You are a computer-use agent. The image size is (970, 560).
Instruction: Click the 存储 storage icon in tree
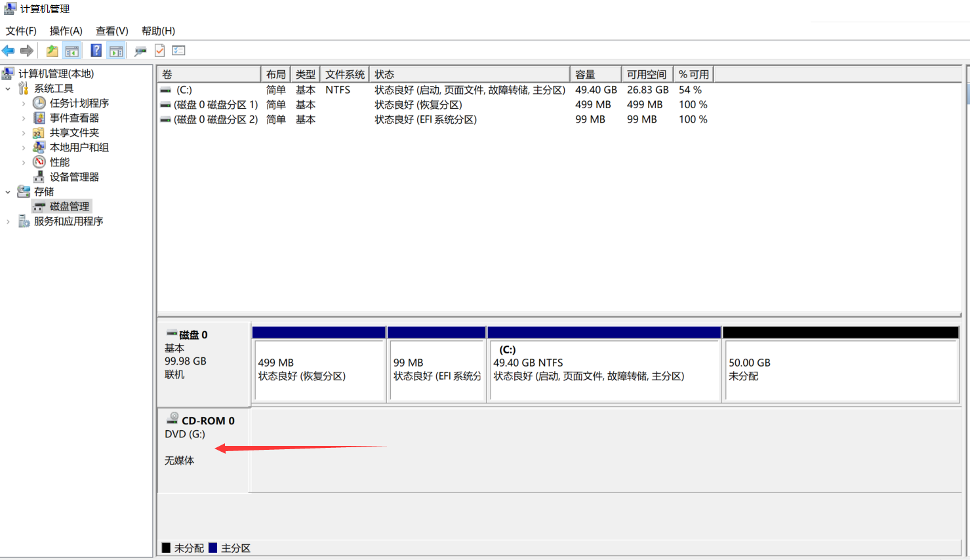pos(24,191)
